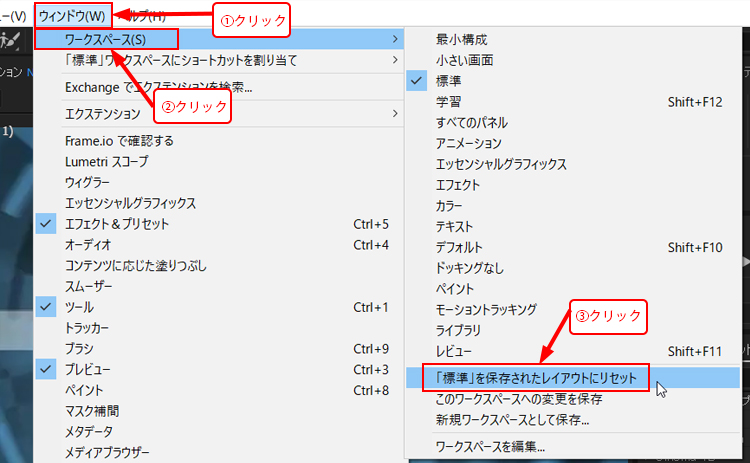Open Exchange でエクステンションを検索...
The height and width of the screenshot is (463, 750).
158,87
